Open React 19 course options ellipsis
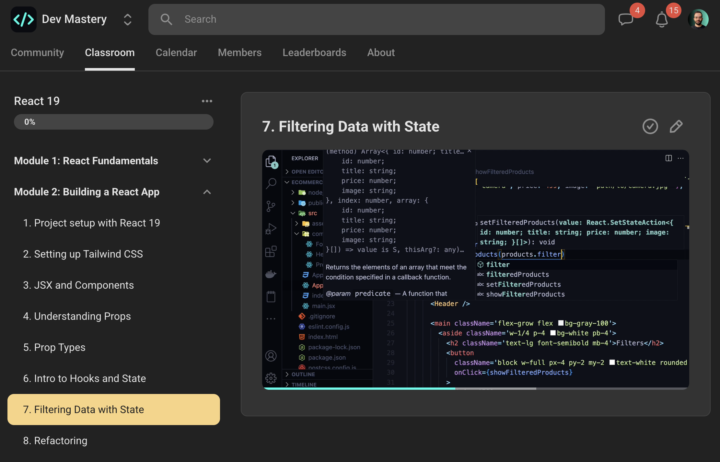The width and height of the screenshot is (720, 462). tap(207, 101)
